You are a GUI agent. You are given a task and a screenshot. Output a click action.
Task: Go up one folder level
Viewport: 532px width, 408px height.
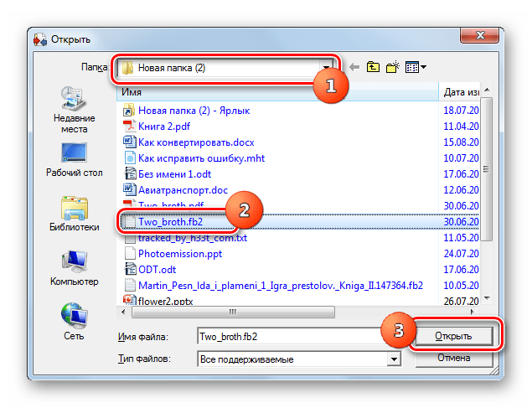pos(374,67)
